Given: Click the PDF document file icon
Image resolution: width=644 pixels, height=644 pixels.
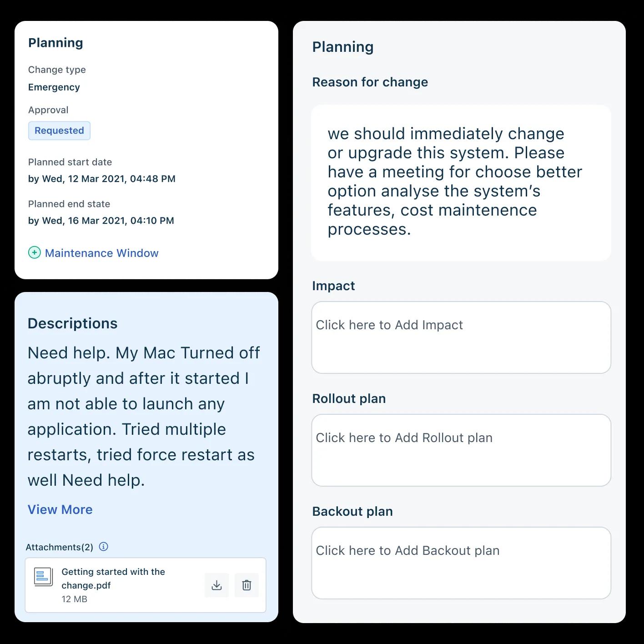Looking at the screenshot, I should click(x=44, y=577).
